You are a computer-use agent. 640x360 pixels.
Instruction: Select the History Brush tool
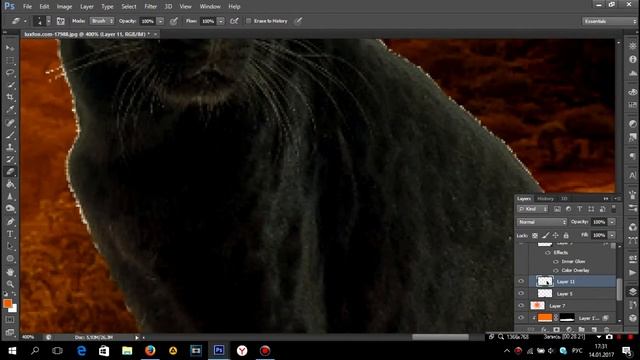[10, 159]
